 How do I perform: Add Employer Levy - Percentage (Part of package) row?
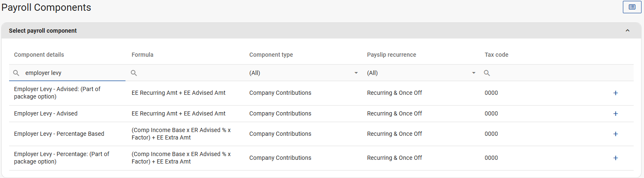tap(615, 158)
